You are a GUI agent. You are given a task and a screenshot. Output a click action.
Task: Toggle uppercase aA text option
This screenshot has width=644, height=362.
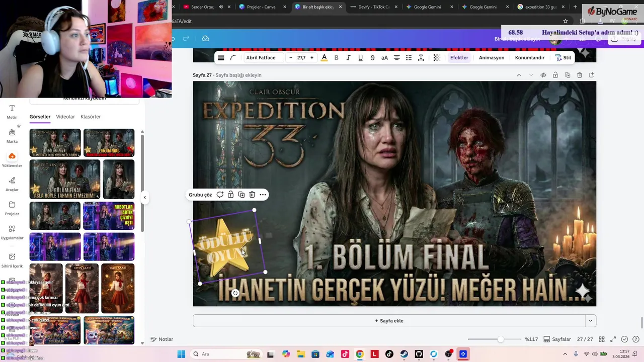coord(384,58)
